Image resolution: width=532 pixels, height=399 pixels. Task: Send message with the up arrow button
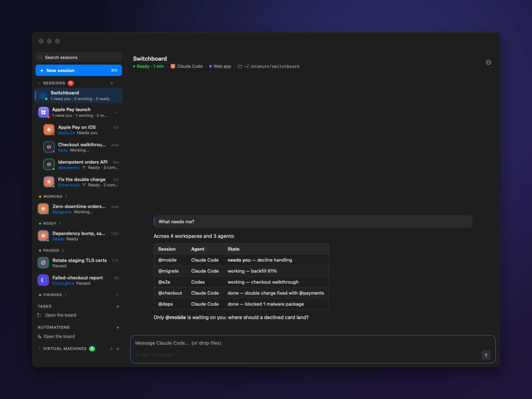[486, 355]
